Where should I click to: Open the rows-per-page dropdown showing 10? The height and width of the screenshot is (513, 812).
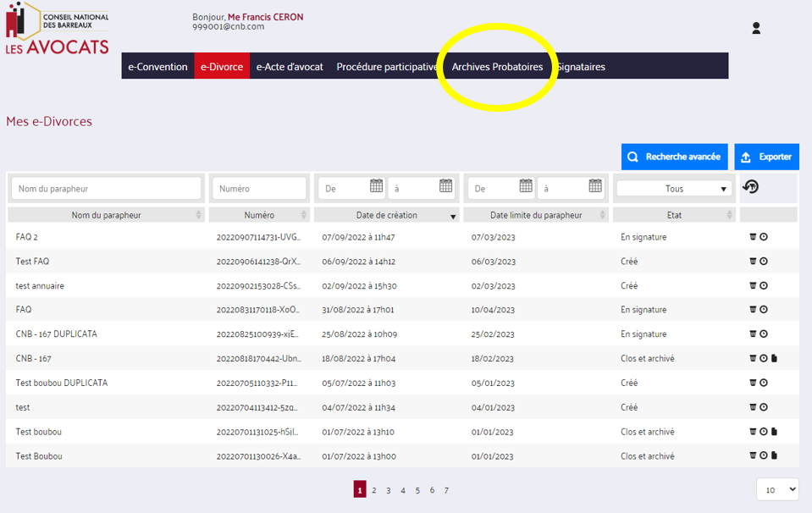coord(777,489)
